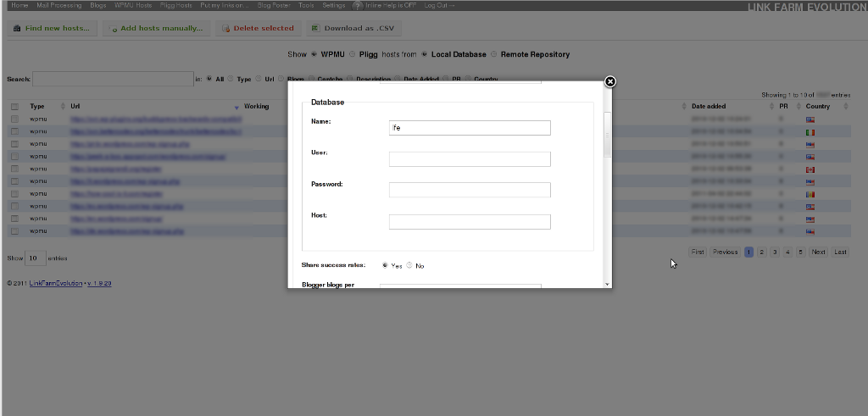Toggle the Inline Help is OFF link
Image resolution: width=868 pixels, height=416 pixels.
[x=391, y=6]
